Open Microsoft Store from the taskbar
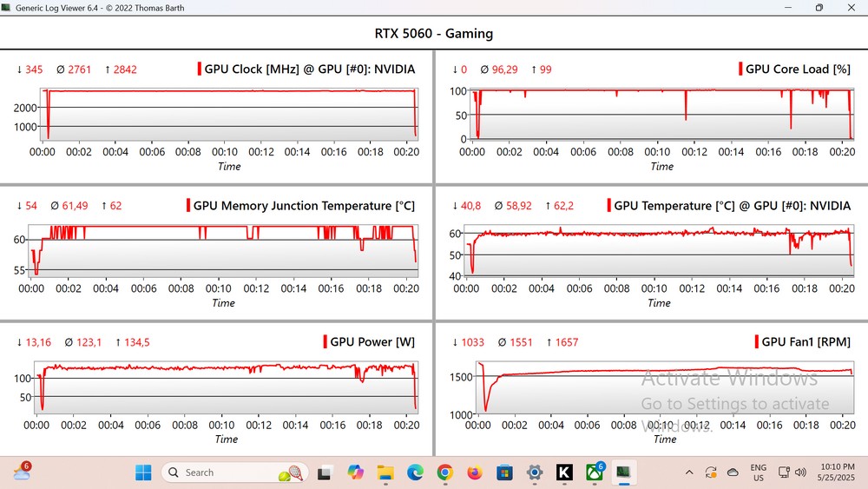Screen dimensions: 868x489 [x=504, y=472]
